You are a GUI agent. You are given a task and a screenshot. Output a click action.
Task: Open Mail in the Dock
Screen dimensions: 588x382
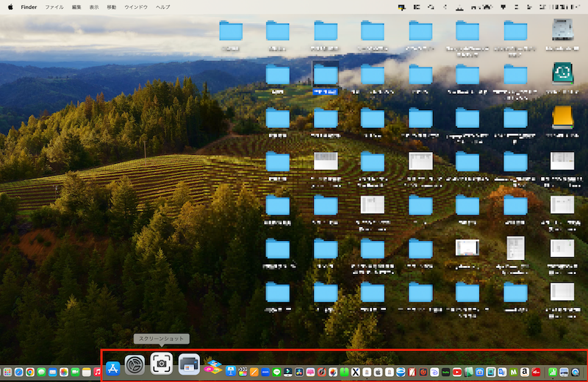[52, 372]
